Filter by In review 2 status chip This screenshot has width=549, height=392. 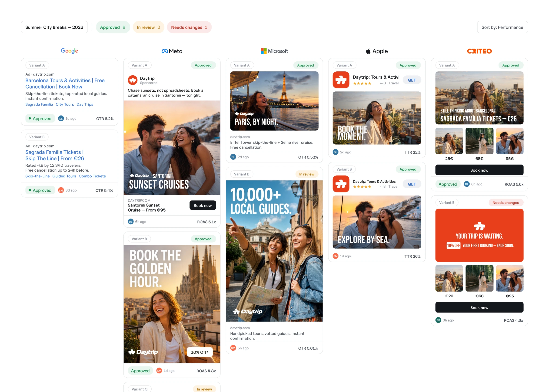coord(149,27)
